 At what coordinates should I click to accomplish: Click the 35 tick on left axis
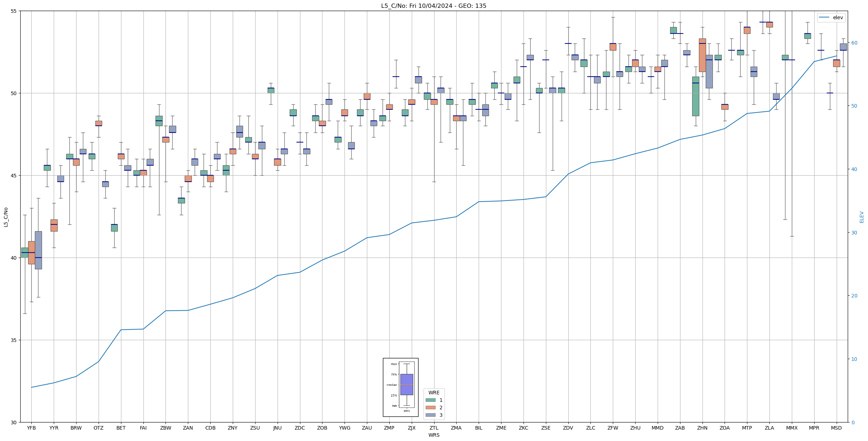pos(14,340)
